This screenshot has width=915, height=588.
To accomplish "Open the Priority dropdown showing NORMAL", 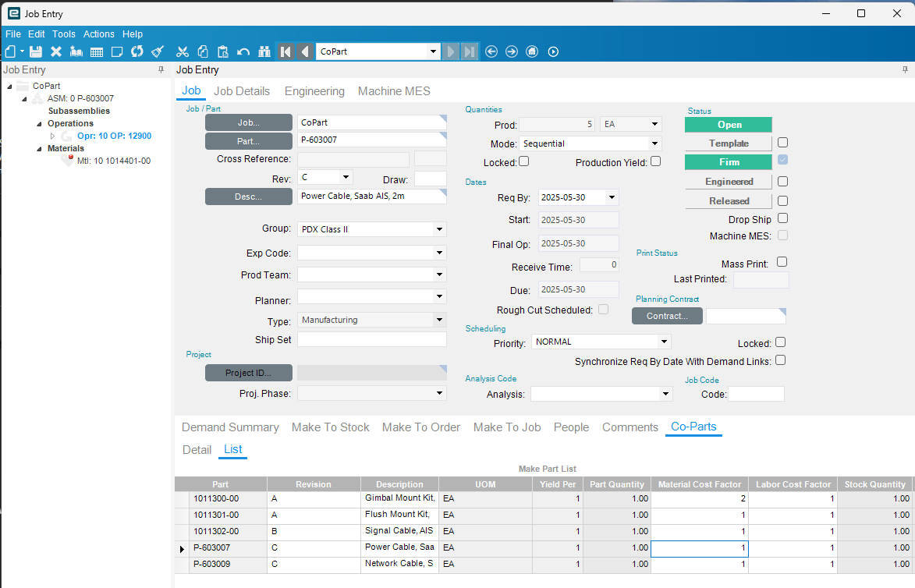I will (663, 342).
